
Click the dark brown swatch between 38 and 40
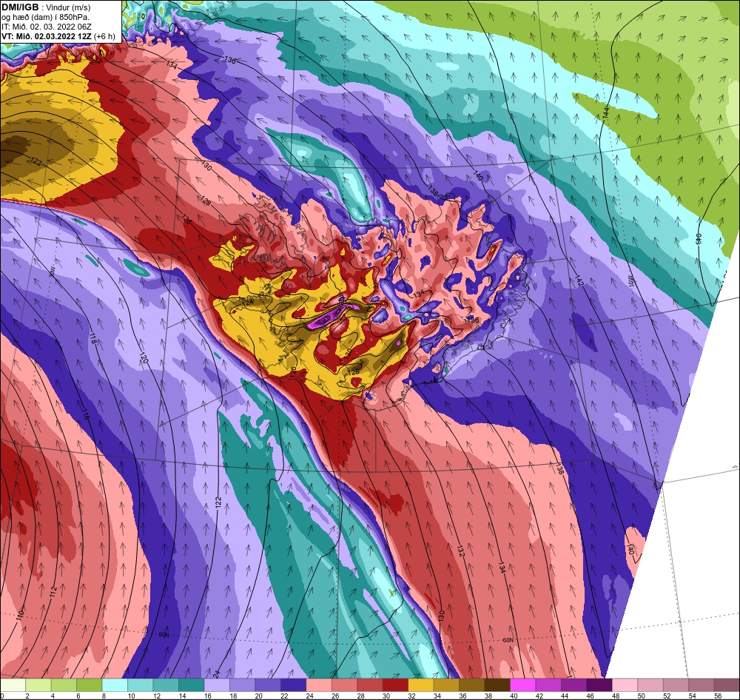pyautogui.click(x=498, y=685)
